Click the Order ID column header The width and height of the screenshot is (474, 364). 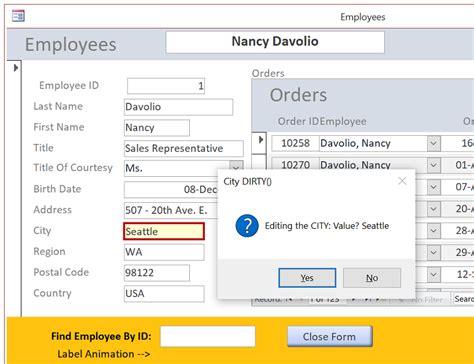point(298,121)
